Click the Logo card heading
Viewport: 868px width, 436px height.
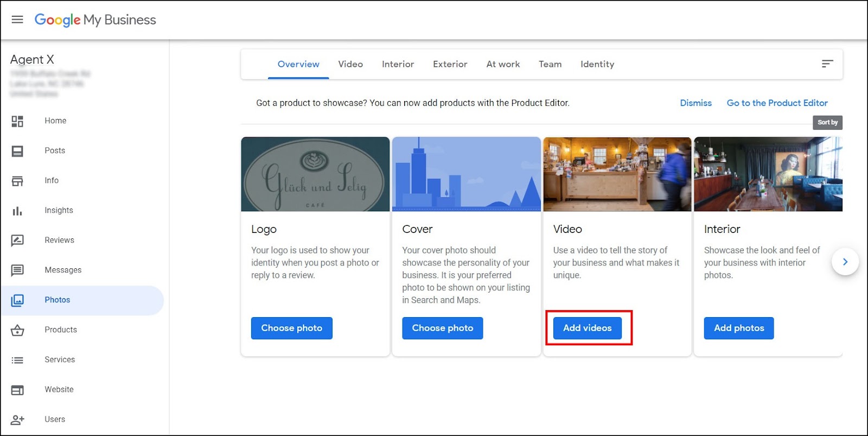(x=264, y=230)
